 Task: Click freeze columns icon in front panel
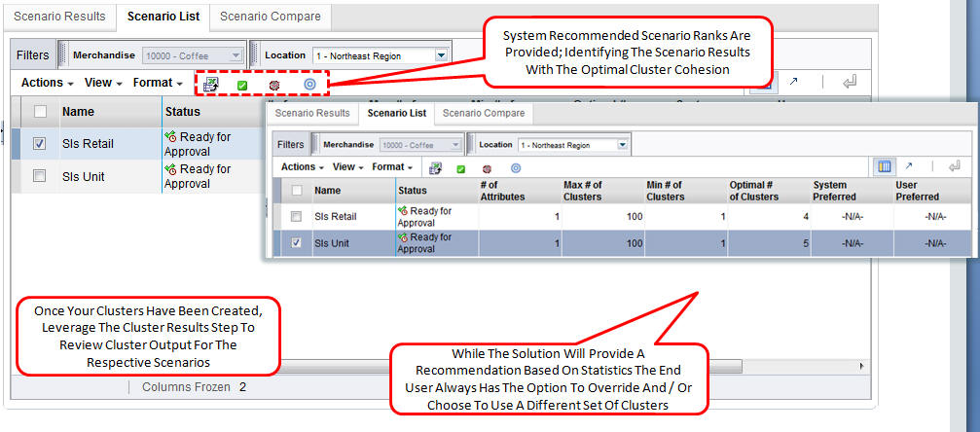(885, 167)
